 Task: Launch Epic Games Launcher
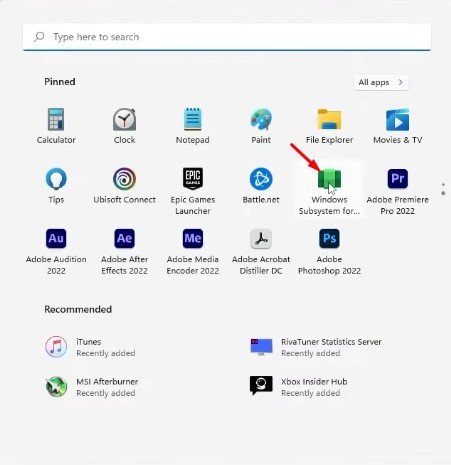click(193, 191)
